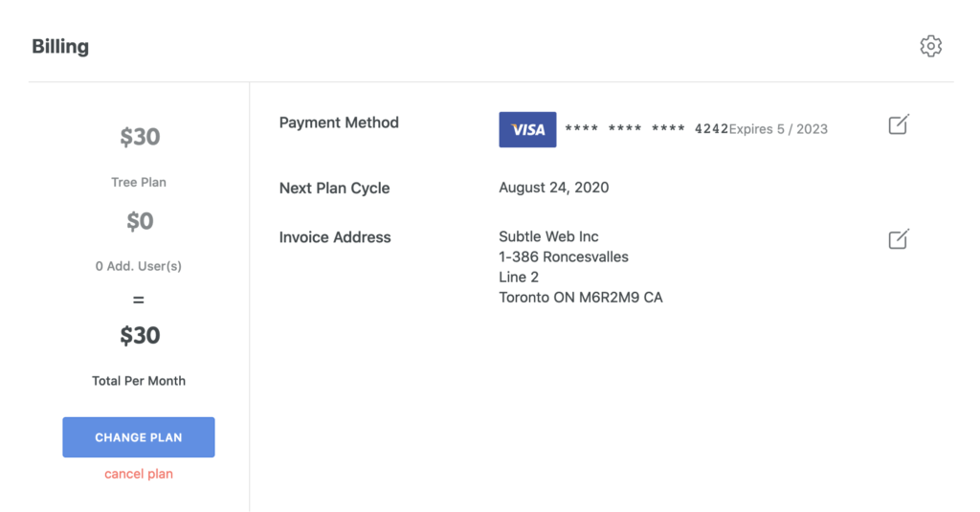Image resolution: width=980 pixels, height=512 pixels.
Task: Click the 1-386 Roncesvalles address line
Action: click(x=564, y=256)
